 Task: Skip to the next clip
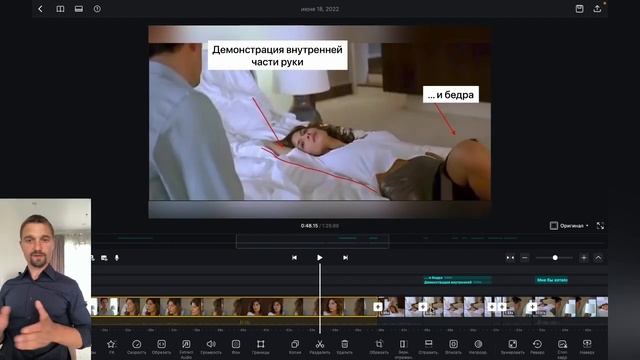point(345,258)
